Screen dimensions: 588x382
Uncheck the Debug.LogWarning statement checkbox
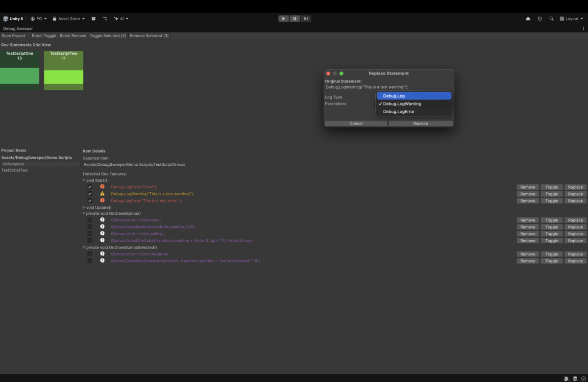click(x=90, y=194)
